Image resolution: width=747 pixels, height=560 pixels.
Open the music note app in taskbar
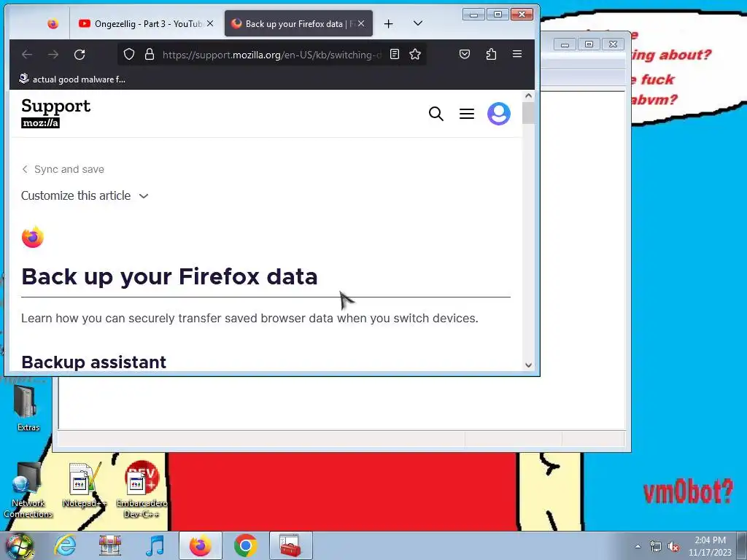coord(155,545)
